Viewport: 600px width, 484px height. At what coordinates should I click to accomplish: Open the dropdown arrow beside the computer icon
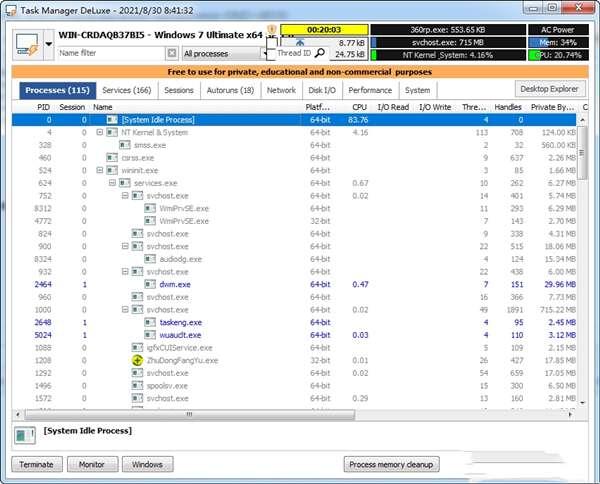tap(49, 45)
